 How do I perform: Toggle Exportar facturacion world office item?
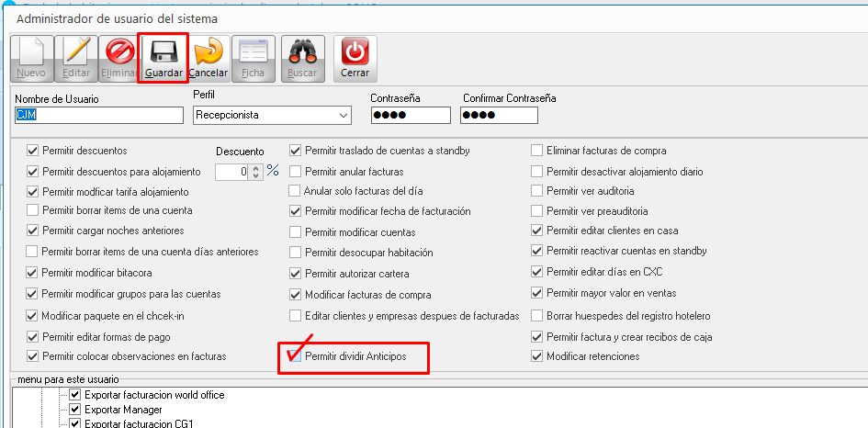coord(75,395)
